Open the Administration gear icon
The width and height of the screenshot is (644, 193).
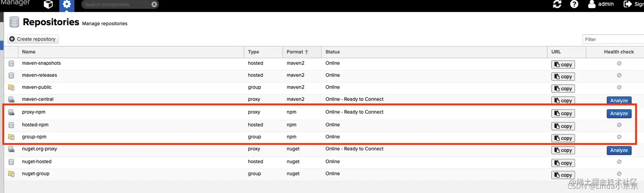point(66,5)
